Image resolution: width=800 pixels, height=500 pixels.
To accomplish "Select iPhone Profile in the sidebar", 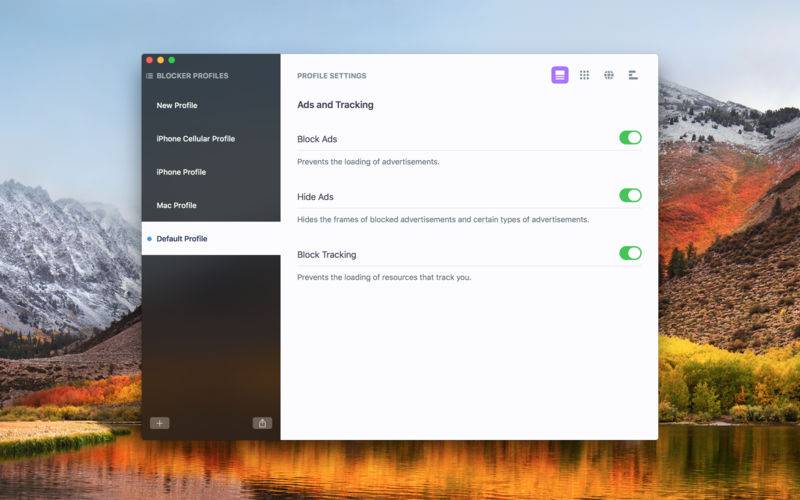I will [x=211, y=172].
